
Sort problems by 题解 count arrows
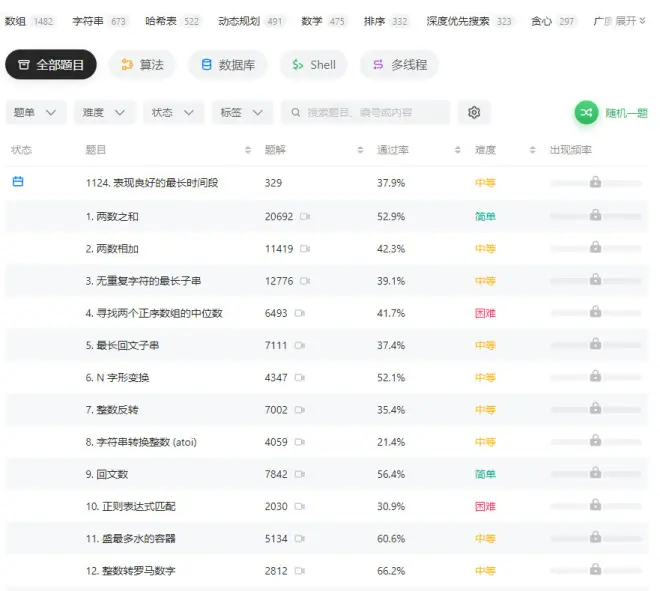tap(360, 150)
